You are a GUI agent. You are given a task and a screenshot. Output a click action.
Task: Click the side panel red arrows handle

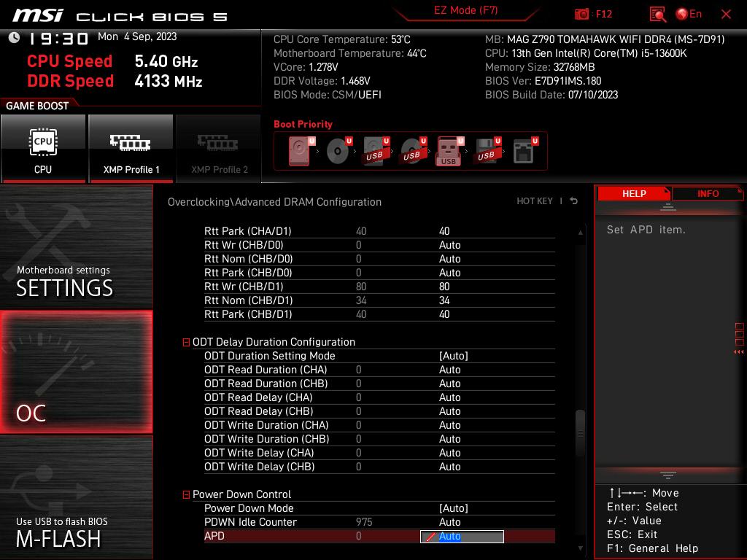coord(738,352)
